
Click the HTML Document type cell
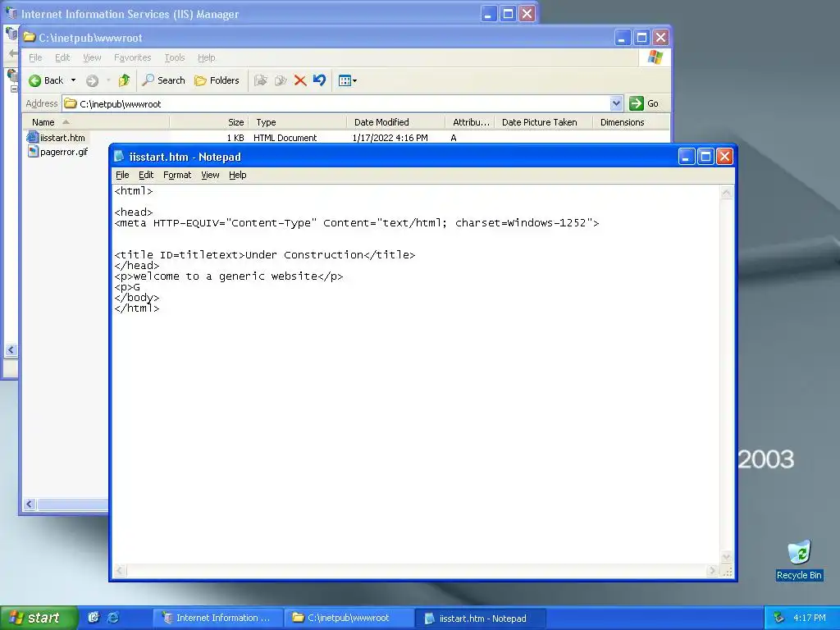coord(285,138)
